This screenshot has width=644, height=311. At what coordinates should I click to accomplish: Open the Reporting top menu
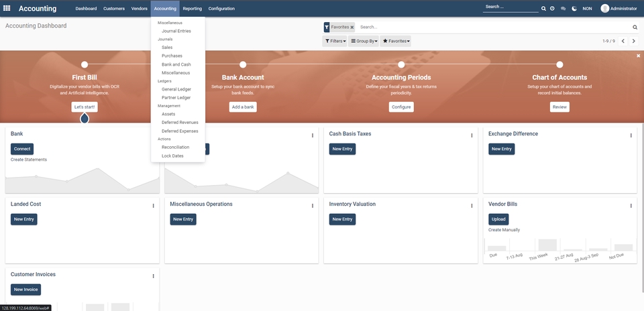(193, 9)
